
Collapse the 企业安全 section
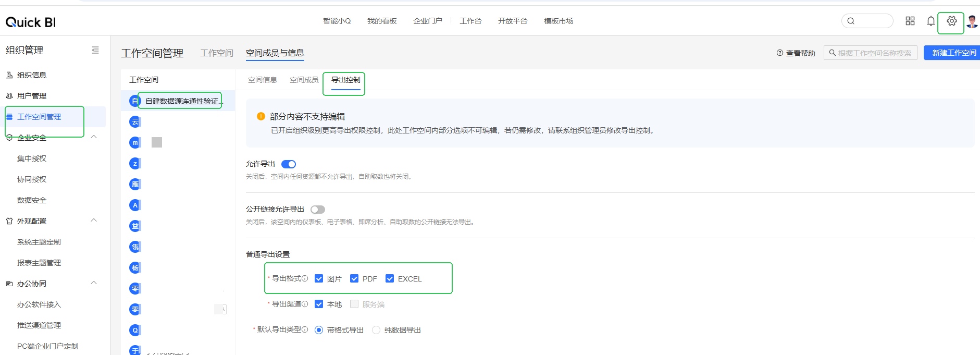click(x=94, y=137)
